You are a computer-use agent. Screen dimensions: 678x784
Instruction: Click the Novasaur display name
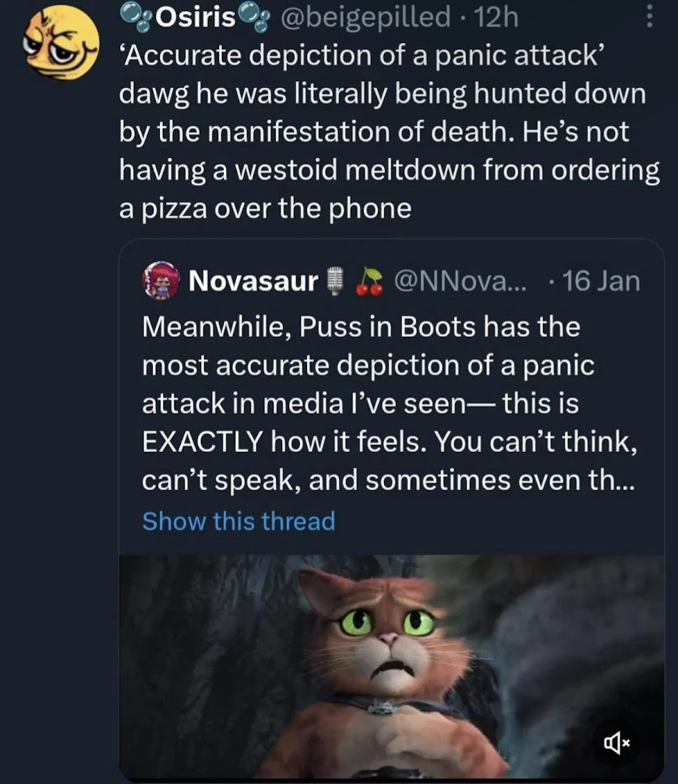pyautogui.click(x=253, y=281)
